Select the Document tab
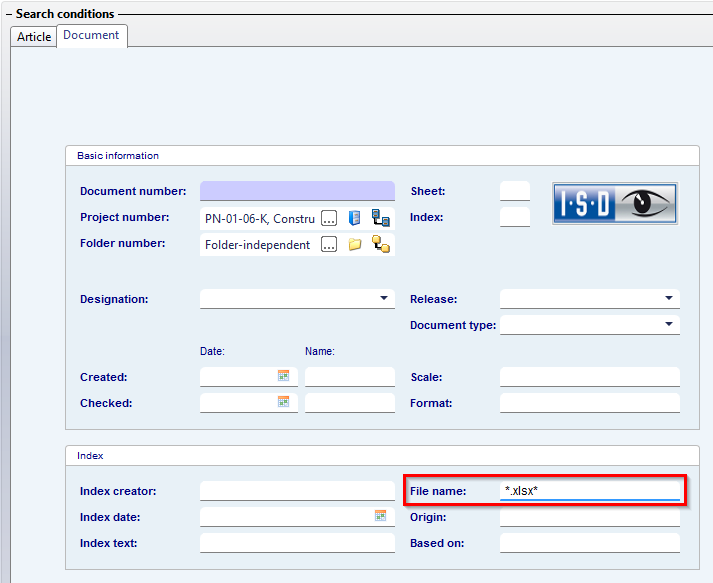The image size is (713, 583). click(x=91, y=35)
